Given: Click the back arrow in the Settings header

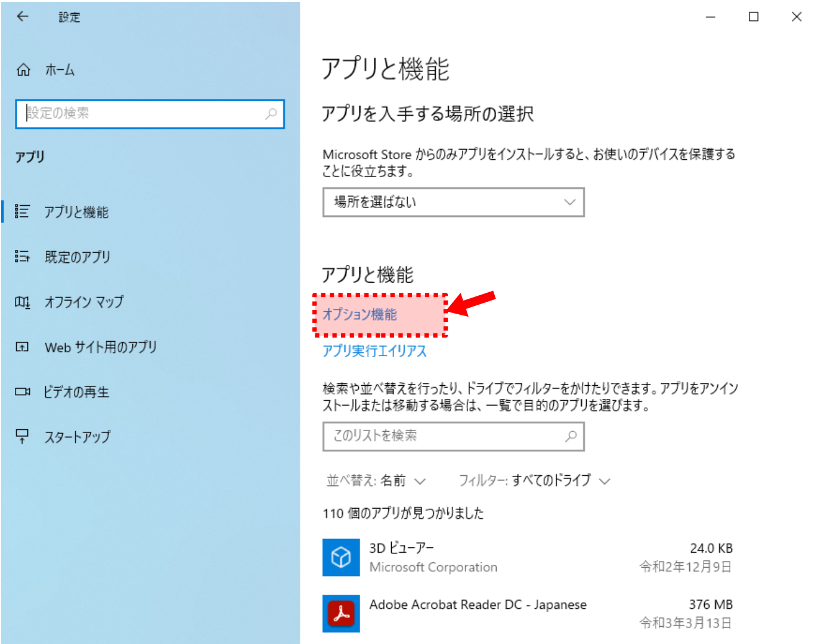Looking at the screenshot, I should (23, 17).
